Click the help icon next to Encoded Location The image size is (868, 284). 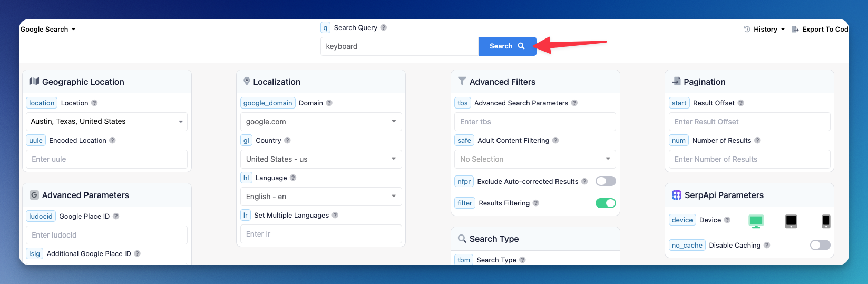[112, 140]
